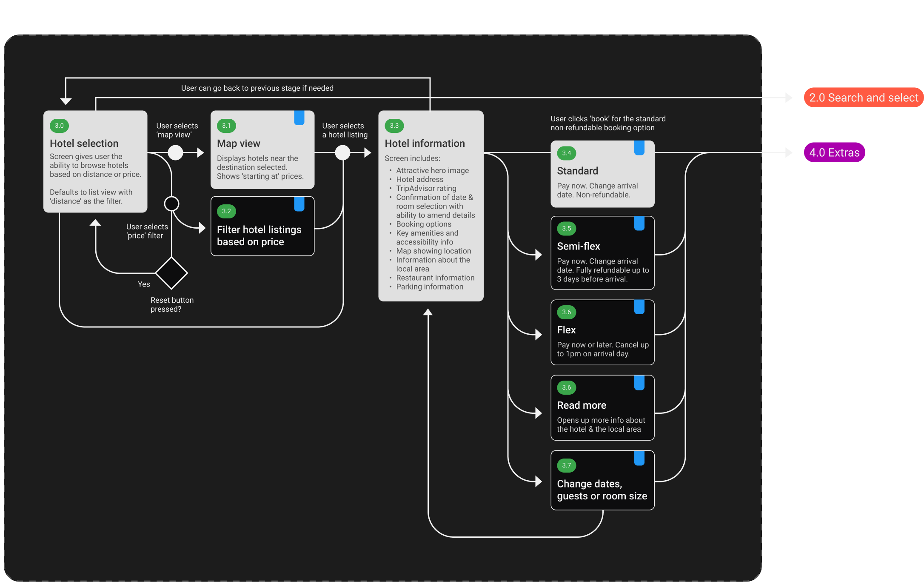Click the white circle for selecting hotel listing
924x582 pixels.
(342, 152)
